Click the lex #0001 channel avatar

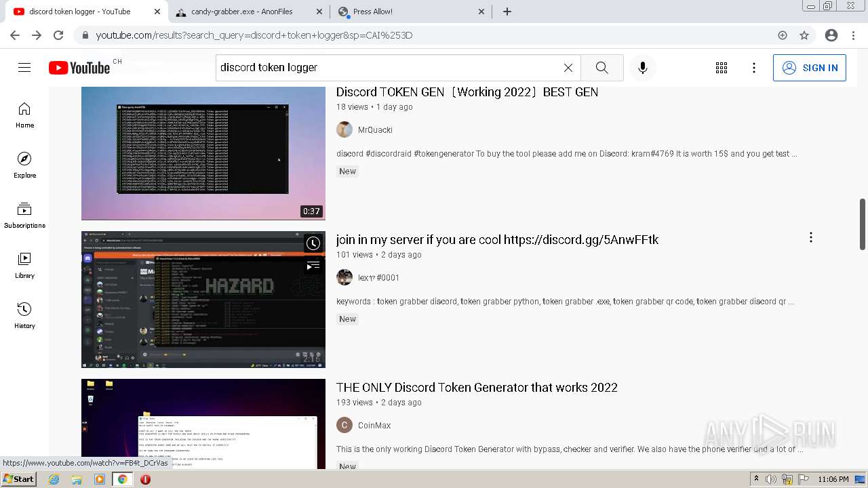coord(344,277)
